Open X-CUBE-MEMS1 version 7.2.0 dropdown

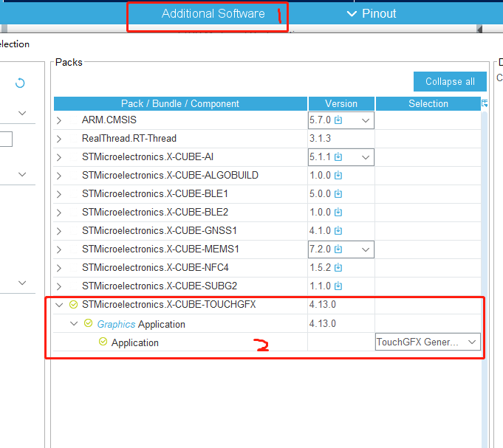[x=366, y=249]
